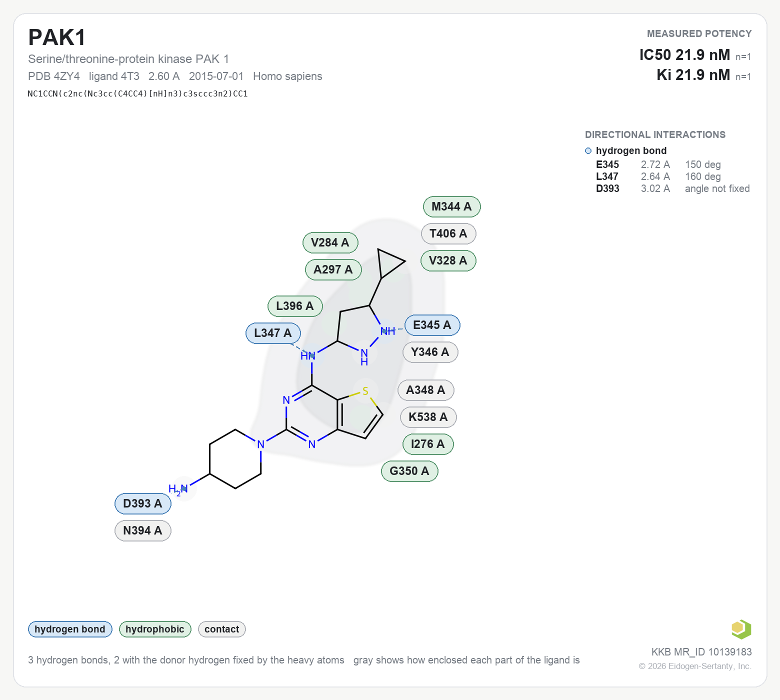Viewport: 780px width, 700px height.
Task: Click the L347 A hydrogen bond residue
Action: (x=273, y=333)
